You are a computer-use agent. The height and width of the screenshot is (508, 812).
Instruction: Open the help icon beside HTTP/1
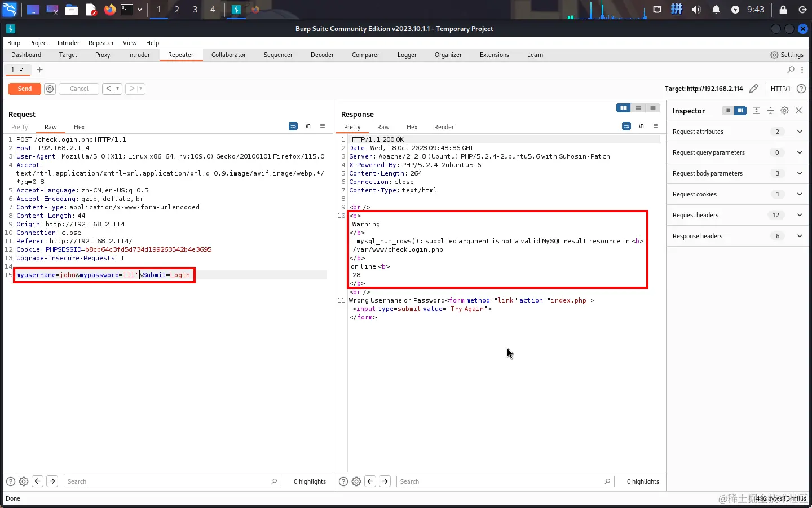click(801, 89)
